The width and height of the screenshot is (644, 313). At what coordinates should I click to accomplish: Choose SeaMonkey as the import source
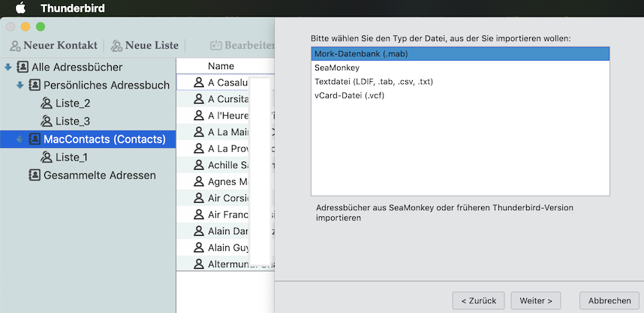tap(336, 68)
